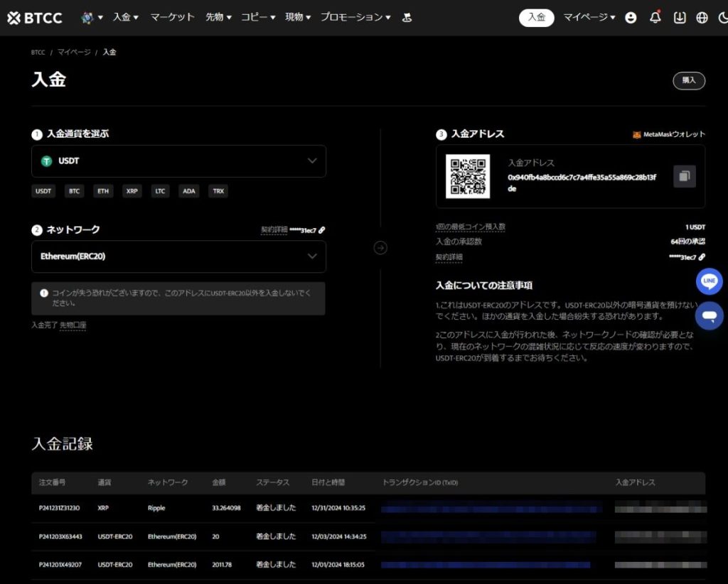728x584 pixels.
Task: Open LINE support chat icon
Action: pyautogui.click(x=709, y=281)
